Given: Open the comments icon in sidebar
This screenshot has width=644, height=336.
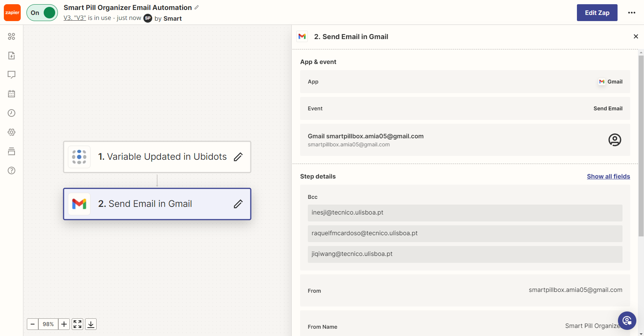Looking at the screenshot, I should [11, 75].
